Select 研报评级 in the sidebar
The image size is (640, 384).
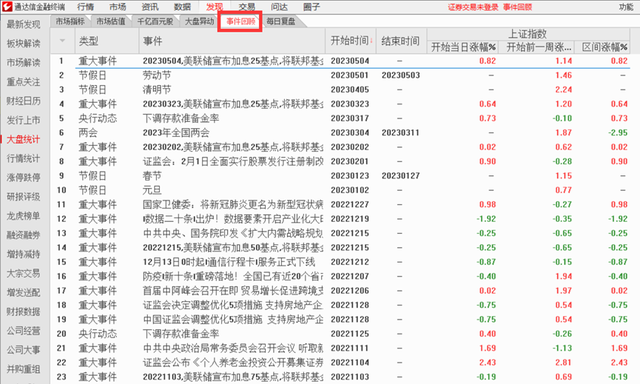coord(23,197)
